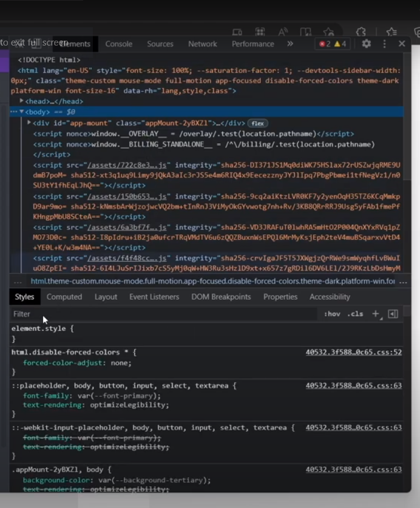Open the 40532.3f588…0c65.css:52 source link

pos(353,352)
